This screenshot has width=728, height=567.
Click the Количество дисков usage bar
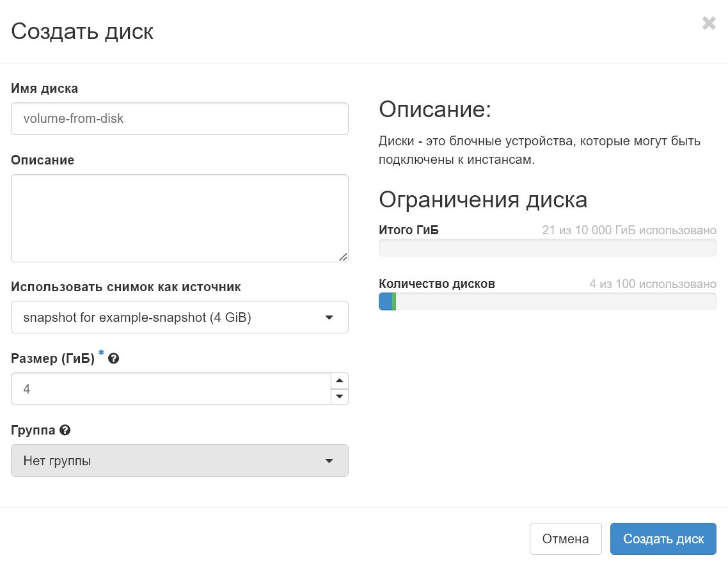pyautogui.click(x=547, y=301)
